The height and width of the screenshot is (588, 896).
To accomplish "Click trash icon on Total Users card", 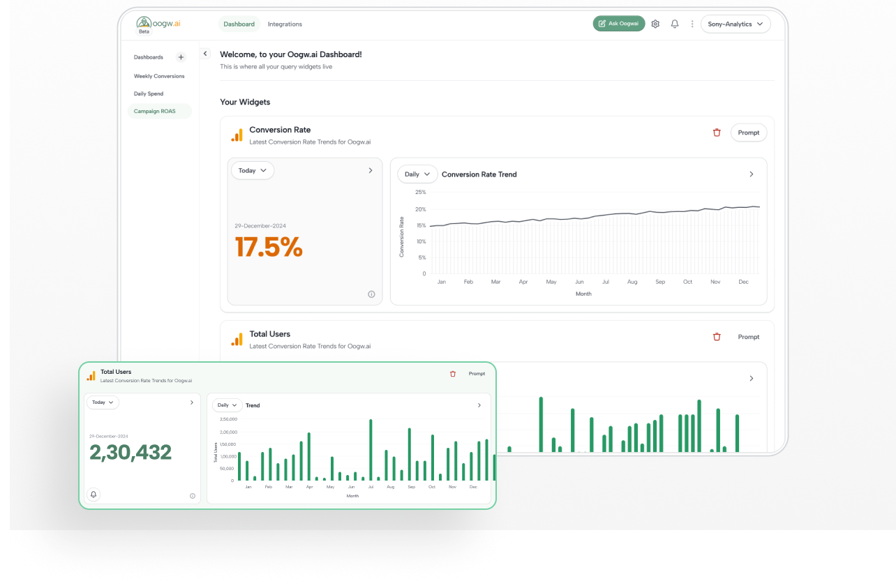I will [452, 374].
